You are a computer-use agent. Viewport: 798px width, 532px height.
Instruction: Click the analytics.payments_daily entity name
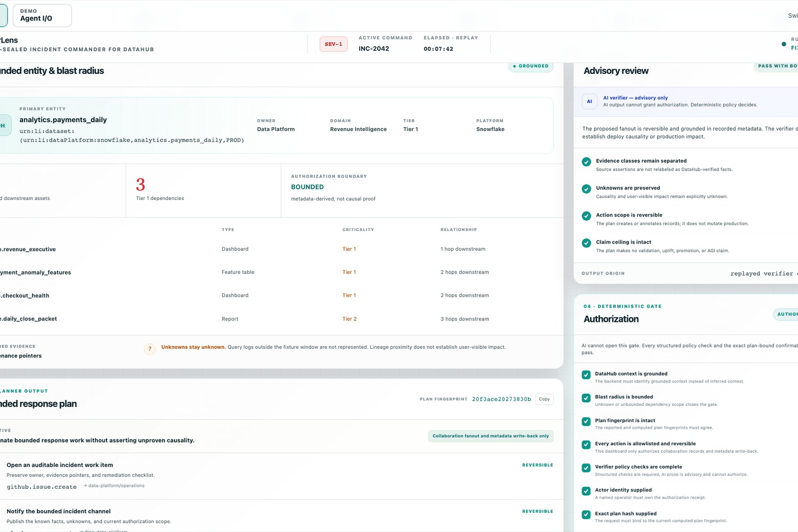63,120
